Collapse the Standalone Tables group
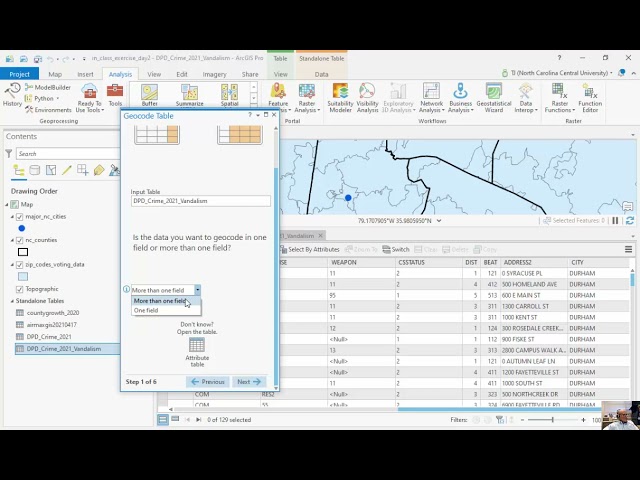 tap(12, 301)
